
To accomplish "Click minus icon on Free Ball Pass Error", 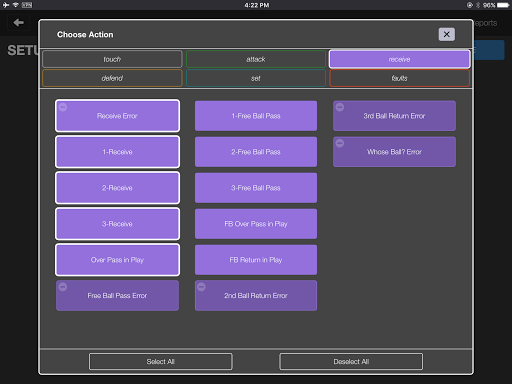I will [63, 287].
